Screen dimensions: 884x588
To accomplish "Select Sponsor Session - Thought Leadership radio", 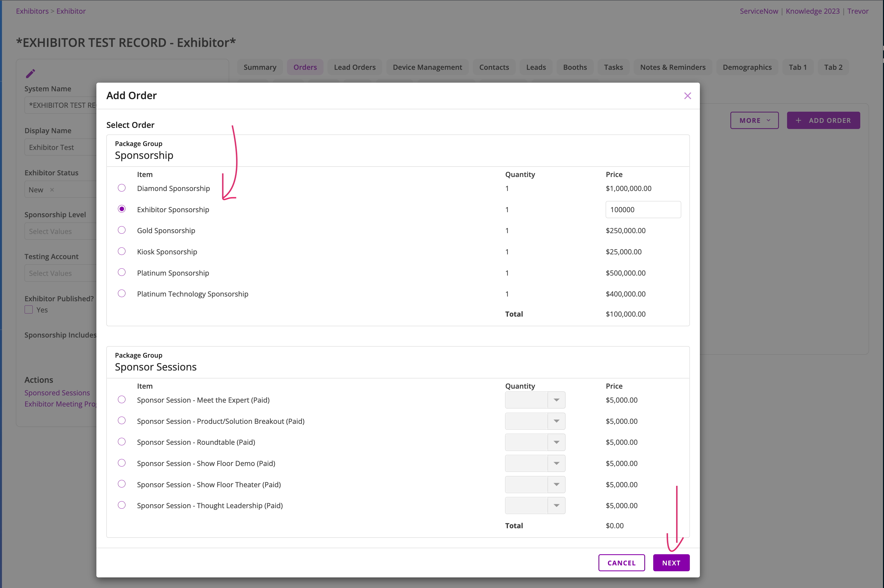I will click(x=122, y=505).
